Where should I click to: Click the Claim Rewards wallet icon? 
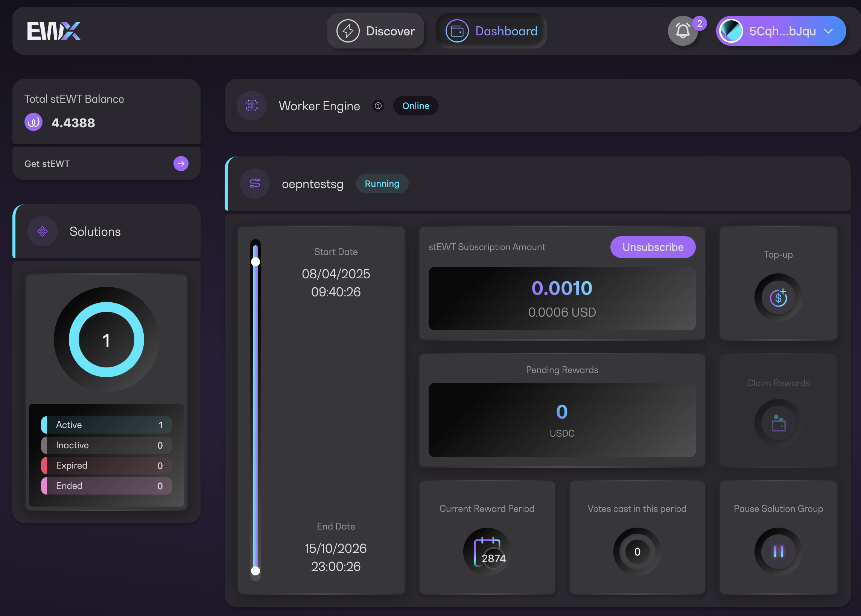778,423
